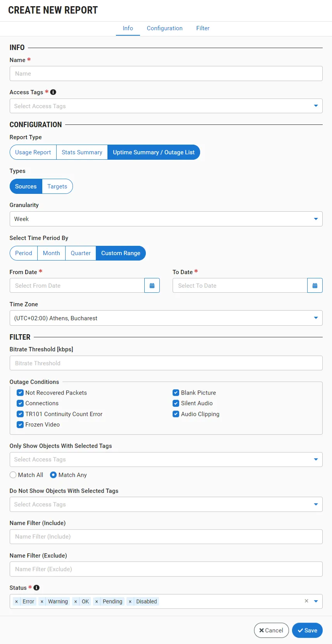Remove the Error status tag
This screenshot has height=644, width=332.
[16, 602]
